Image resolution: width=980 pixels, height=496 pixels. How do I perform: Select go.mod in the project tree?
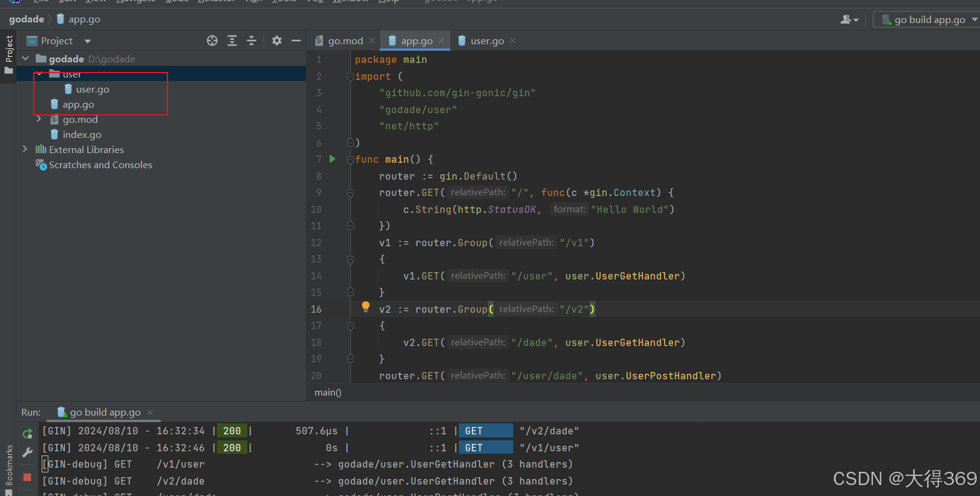80,119
